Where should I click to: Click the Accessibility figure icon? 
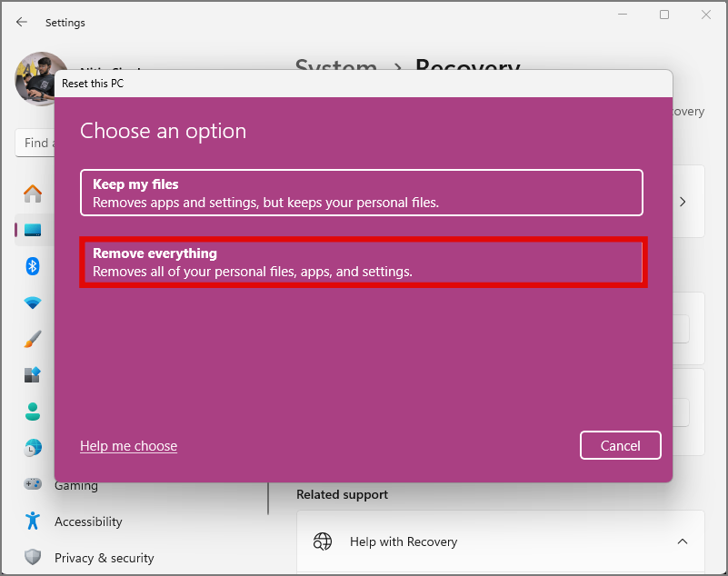33,521
